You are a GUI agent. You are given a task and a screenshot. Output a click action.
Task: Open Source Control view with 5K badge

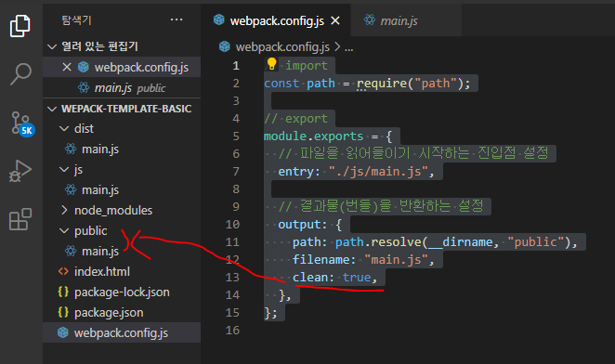point(22,123)
